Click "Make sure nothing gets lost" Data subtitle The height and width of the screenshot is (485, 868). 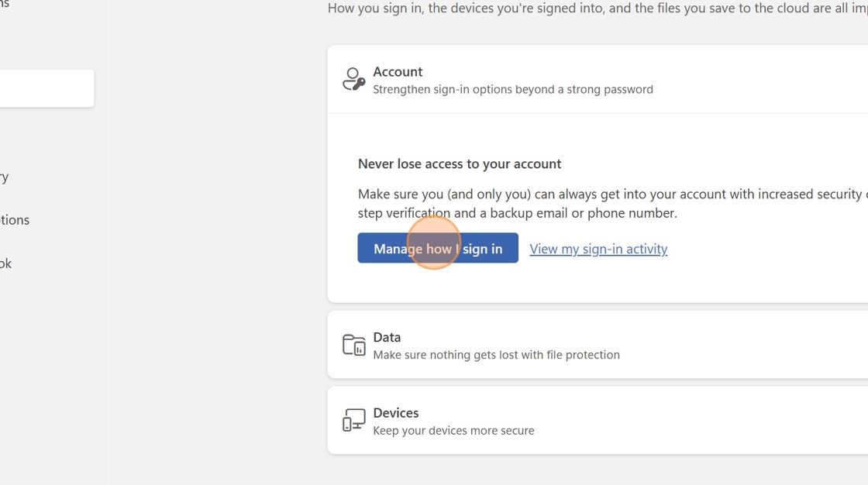496,355
